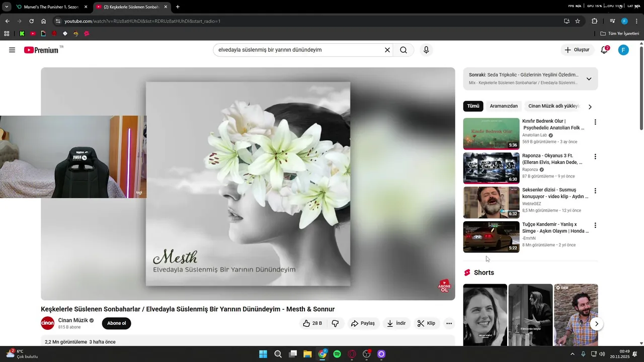
Task: Open Kınıfır Bedrenk Olur video thumbnail
Action: click(x=491, y=134)
